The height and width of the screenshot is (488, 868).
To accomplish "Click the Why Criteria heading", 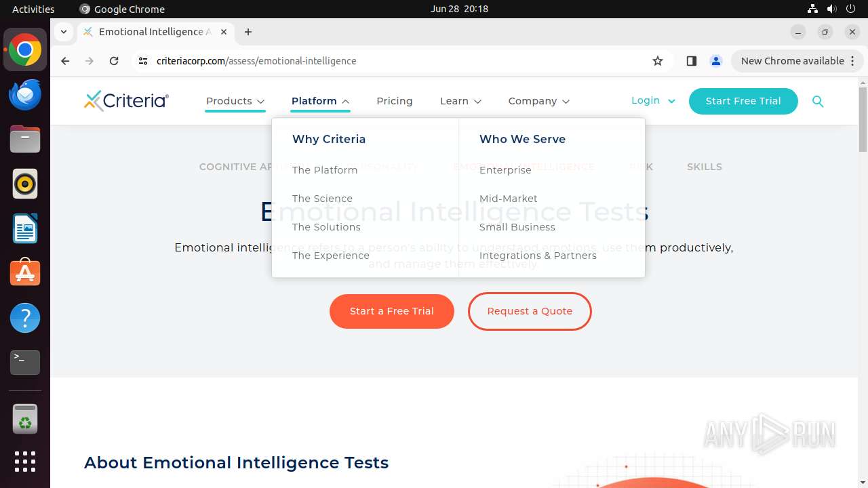I will point(329,139).
